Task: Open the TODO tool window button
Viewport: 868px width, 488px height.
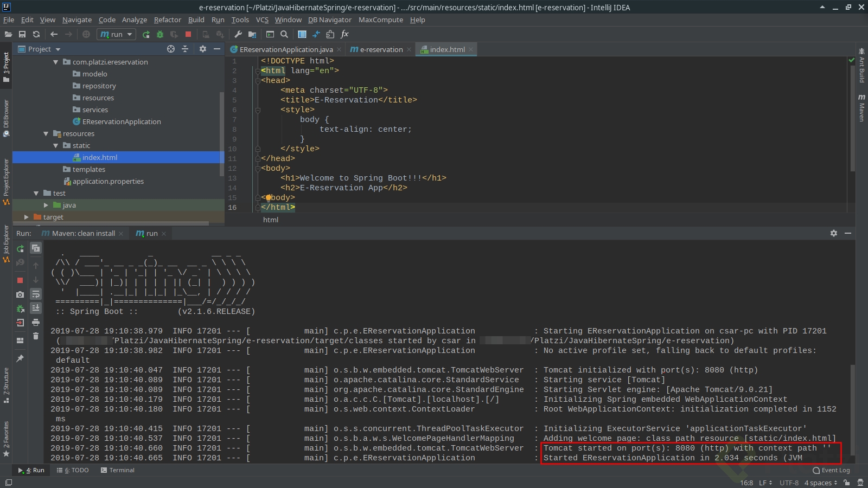Action: tap(73, 470)
